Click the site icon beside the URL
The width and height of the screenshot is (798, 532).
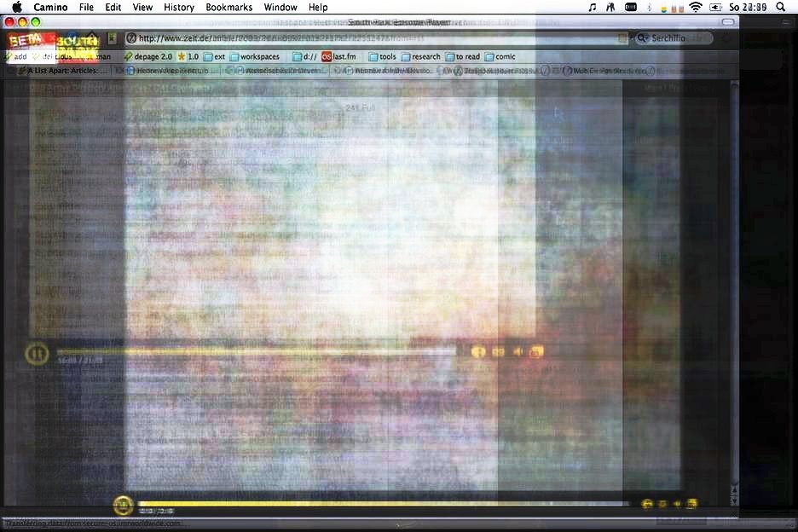pyautogui.click(x=131, y=38)
